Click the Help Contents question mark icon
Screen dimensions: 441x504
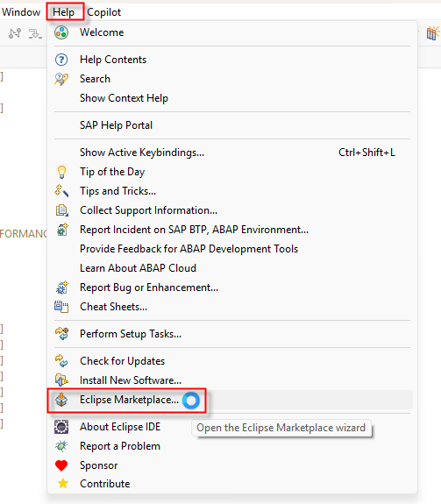point(61,60)
